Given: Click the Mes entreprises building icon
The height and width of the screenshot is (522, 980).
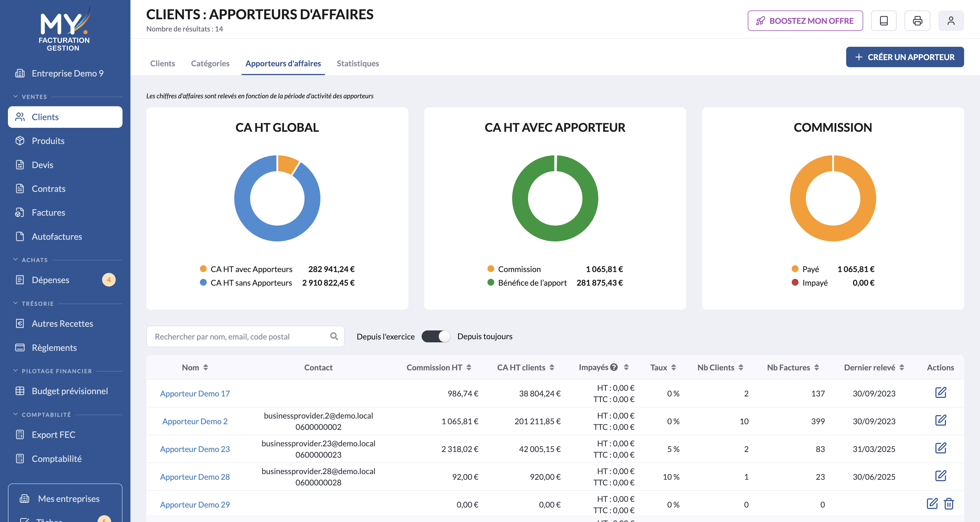Looking at the screenshot, I should [x=24, y=498].
